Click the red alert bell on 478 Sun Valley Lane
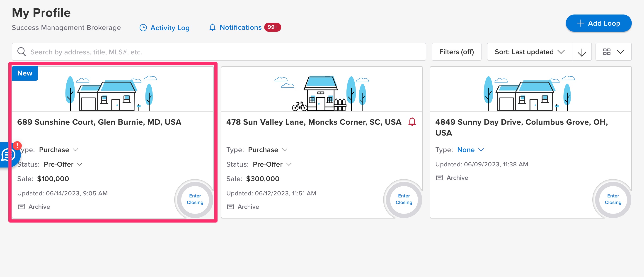644x277 pixels. 412,122
